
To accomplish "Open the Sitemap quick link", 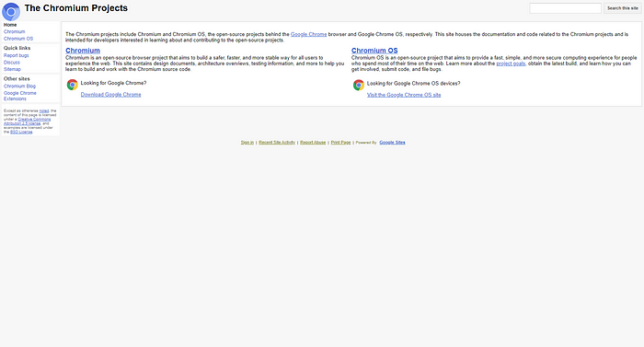I will click(x=12, y=69).
